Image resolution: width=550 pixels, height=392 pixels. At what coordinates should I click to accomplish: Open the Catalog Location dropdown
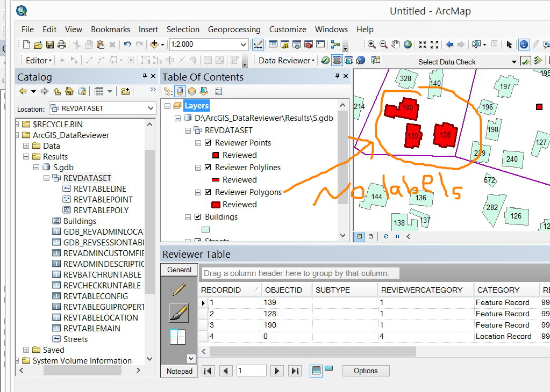[151, 108]
